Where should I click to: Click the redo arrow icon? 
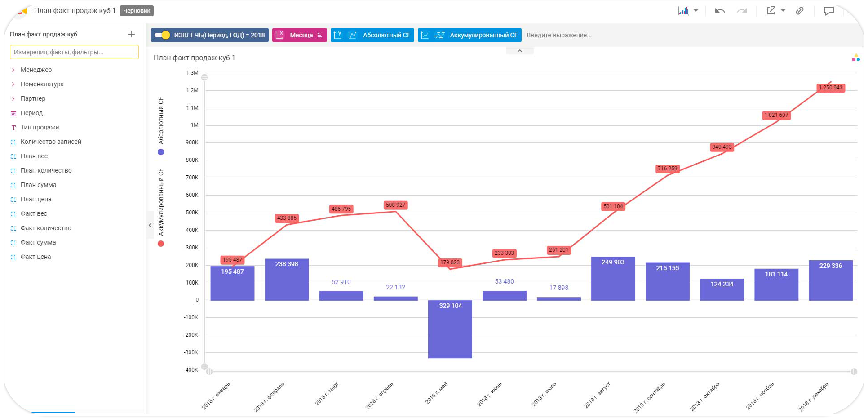742,11
